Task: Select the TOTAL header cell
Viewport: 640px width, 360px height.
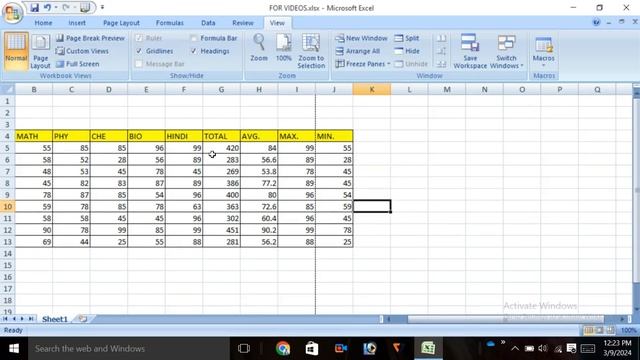Action: click(x=221, y=136)
